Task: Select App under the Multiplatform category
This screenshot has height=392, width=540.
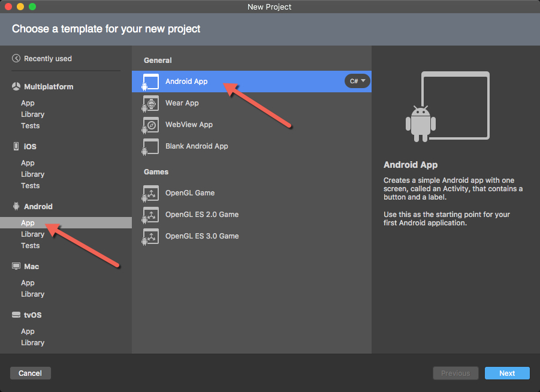Action: pyautogui.click(x=28, y=103)
